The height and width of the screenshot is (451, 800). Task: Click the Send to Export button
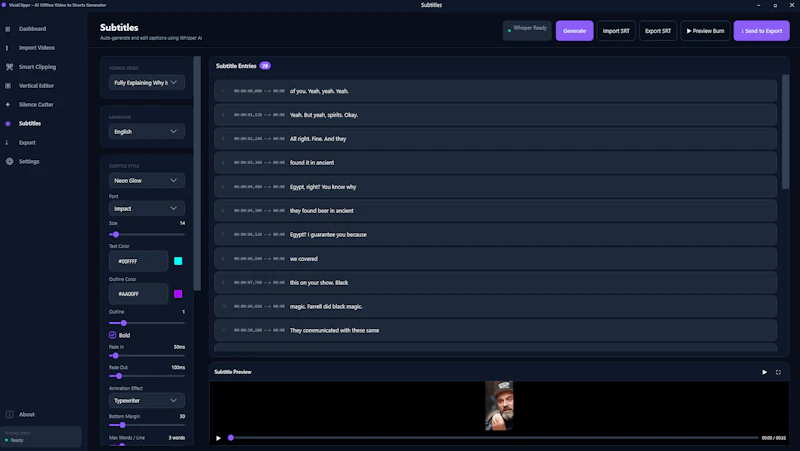pos(761,31)
